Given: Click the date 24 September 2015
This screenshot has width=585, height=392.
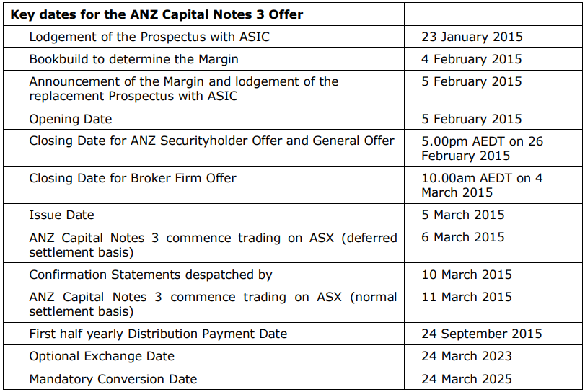Looking at the screenshot, I should pos(481,334).
